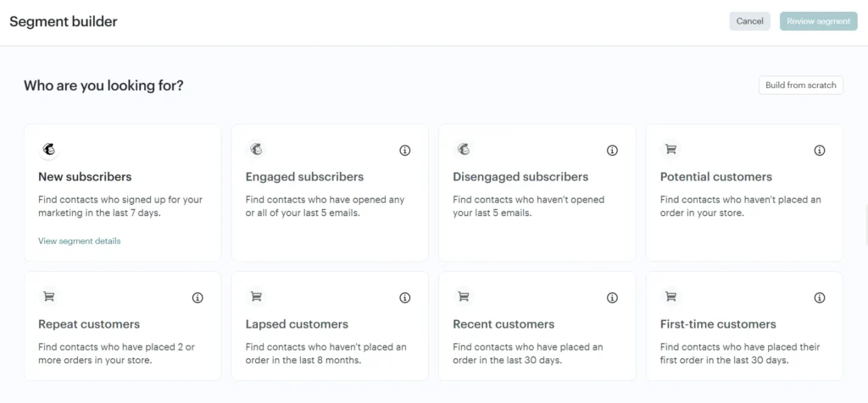
Task: Show info for Potential customers segment
Action: click(x=819, y=151)
